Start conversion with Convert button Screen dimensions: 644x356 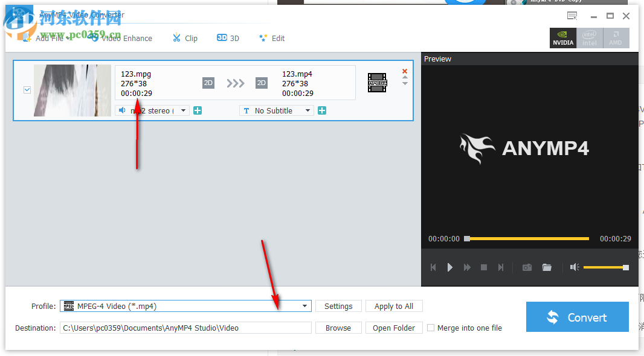coord(578,317)
